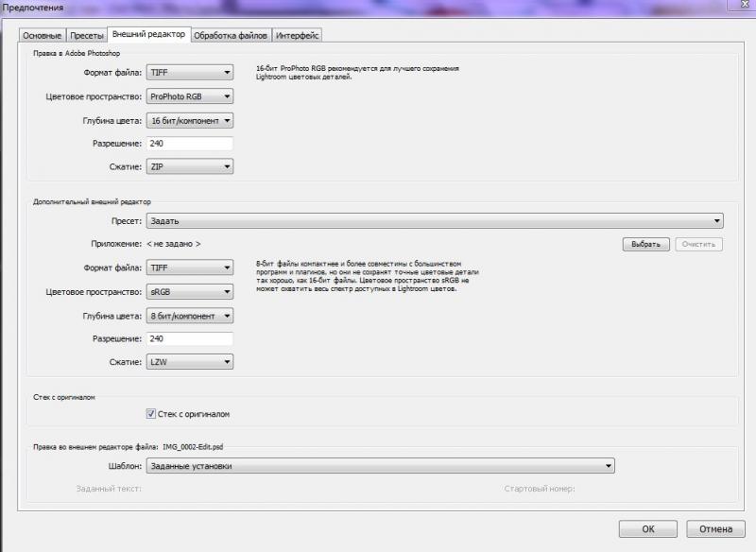Expand the sRGB color space dropdown

pos(190,292)
